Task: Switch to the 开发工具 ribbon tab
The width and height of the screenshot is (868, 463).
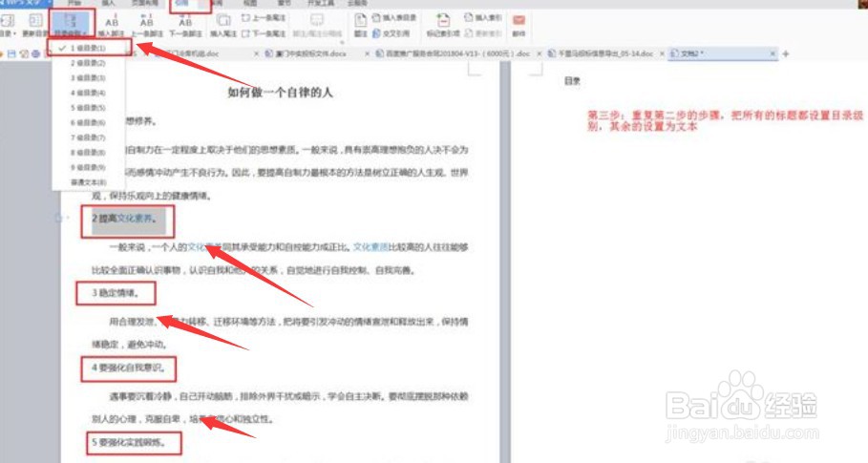Action: (x=321, y=3)
